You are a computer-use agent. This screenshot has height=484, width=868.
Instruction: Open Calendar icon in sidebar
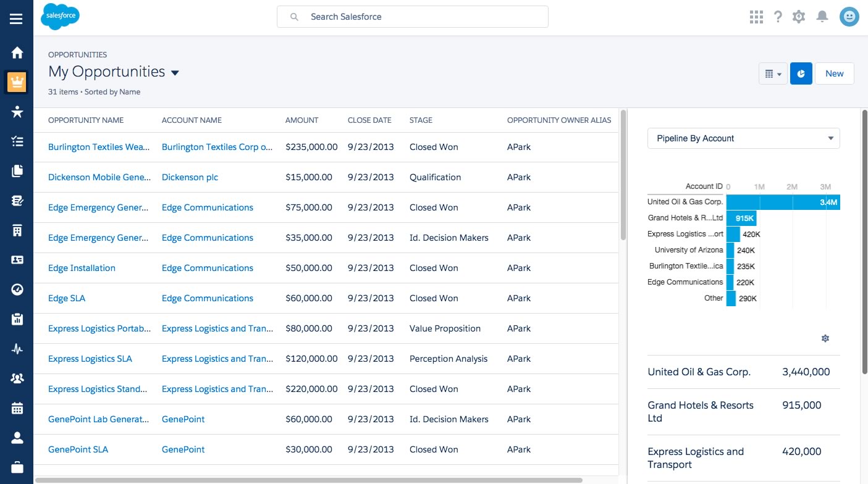[17, 408]
